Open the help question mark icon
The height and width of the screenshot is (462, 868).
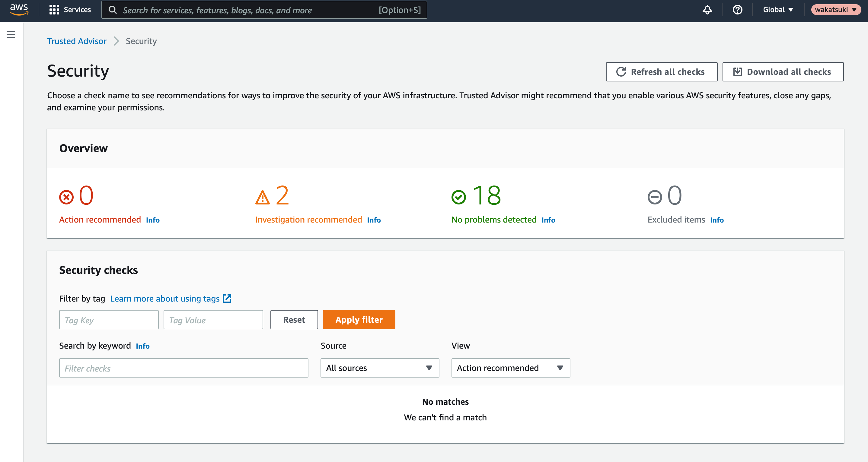737,10
